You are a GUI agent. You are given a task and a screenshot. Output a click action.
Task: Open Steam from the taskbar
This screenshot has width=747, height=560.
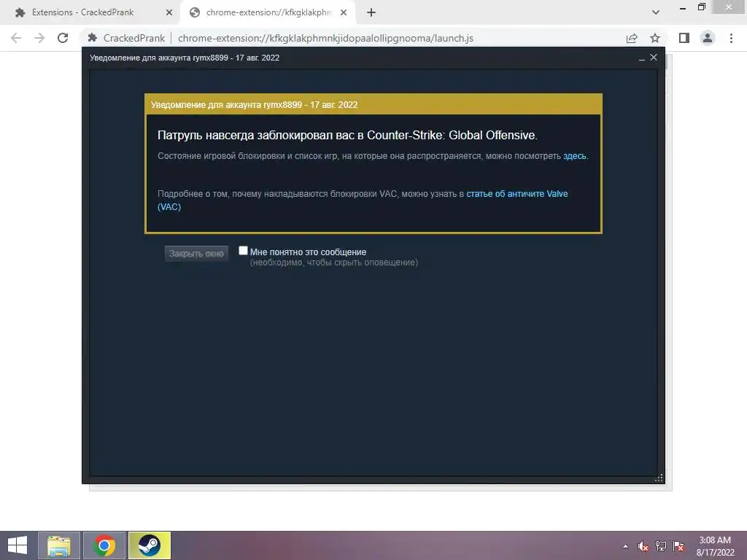(x=149, y=545)
